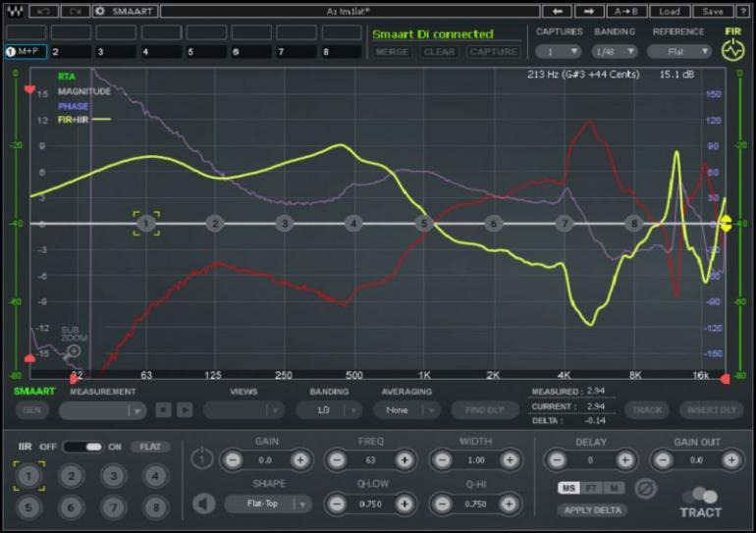Increase the Gain value
This screenshot has height=533, width=756.
[x=299, y=460]
